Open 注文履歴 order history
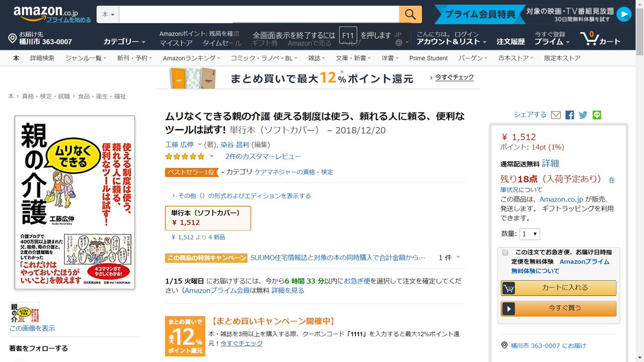The width and height of the screenshot is (644, 362). (510, 41)
